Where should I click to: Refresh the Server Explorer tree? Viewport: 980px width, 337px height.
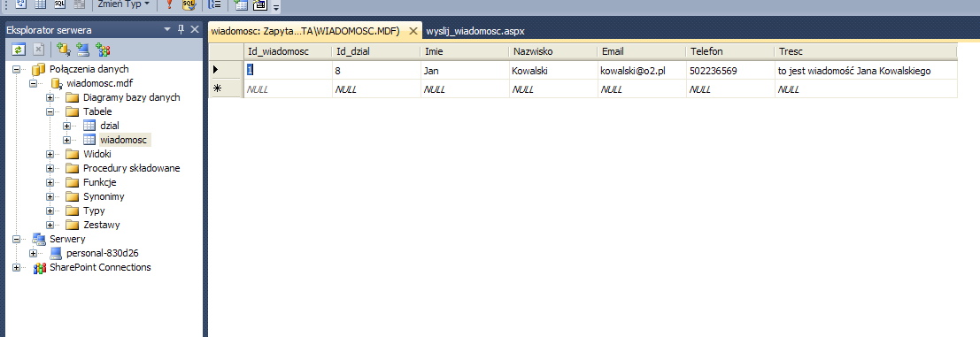point(19,50)
